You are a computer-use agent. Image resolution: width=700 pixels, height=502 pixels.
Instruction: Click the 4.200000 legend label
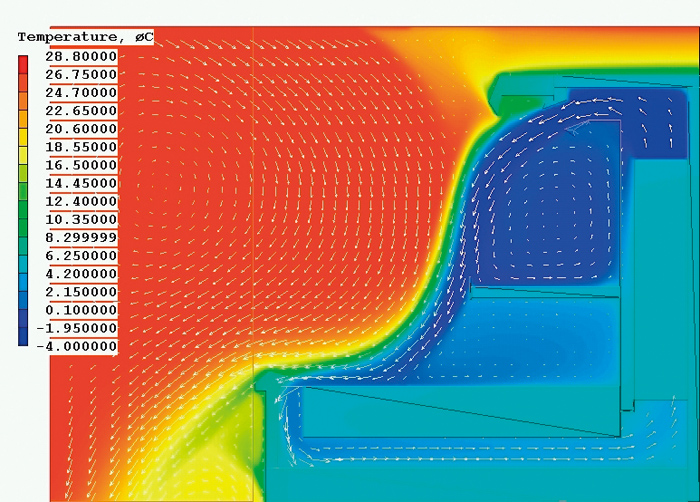pos(81,273)
